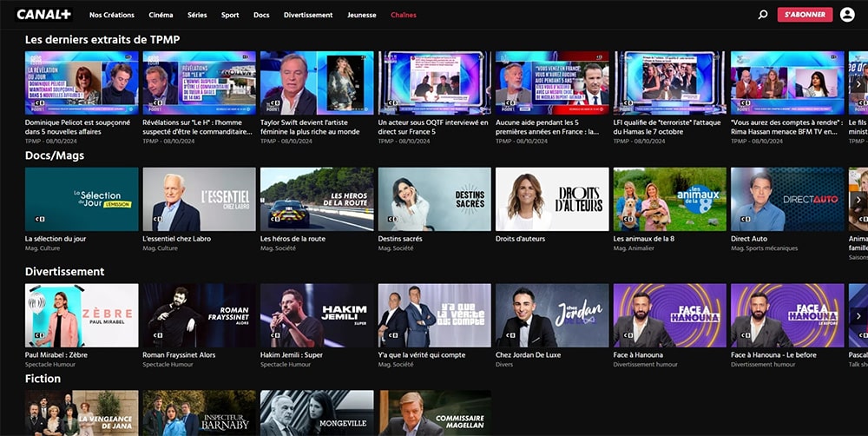Open the Révélations sur "Le H" clip thumbnail
Viewport: 868px width, 436px height.
pyautogui.click(x=200, y=83)
